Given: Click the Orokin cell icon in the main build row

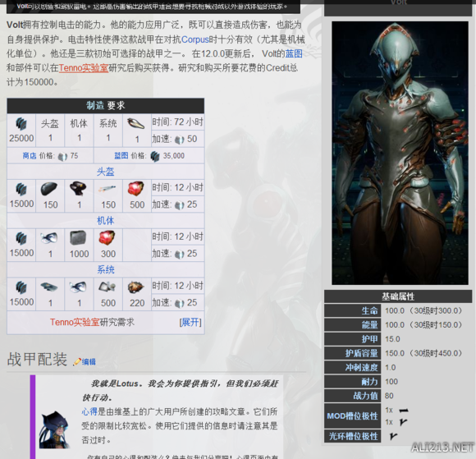Looking at the screenshot, I should coord(136,124).
